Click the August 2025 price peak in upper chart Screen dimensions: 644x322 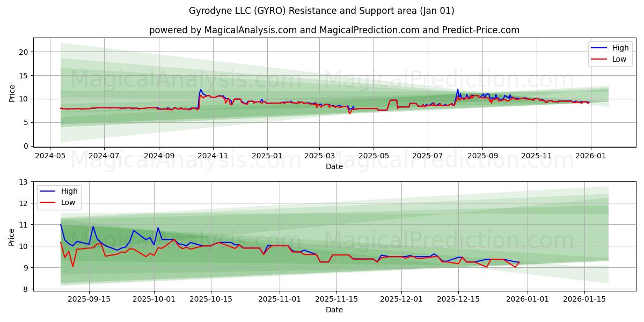(x=458, y=90)
